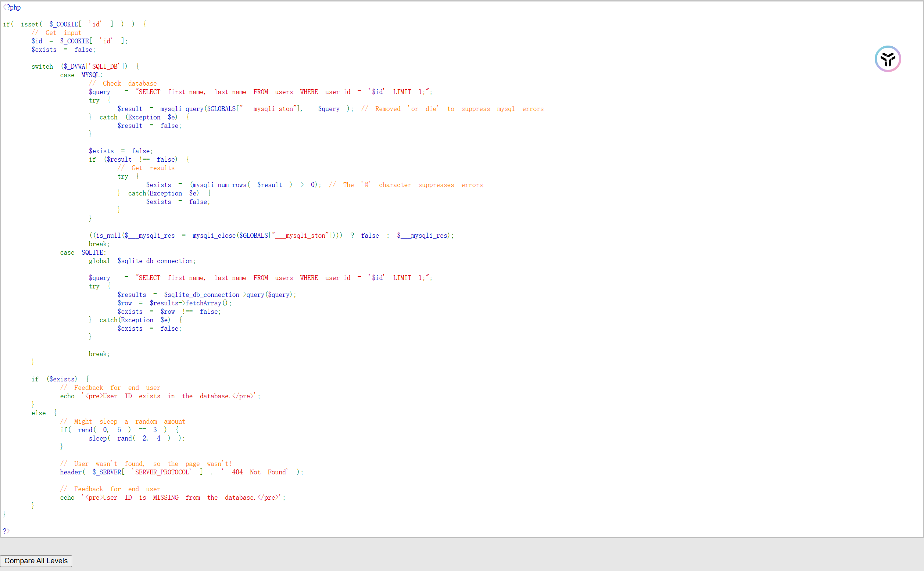This screenshot has height=571, width=924.
Task: Click the 'Might sleep a random amount' comment
Action: tap(122, 421)
